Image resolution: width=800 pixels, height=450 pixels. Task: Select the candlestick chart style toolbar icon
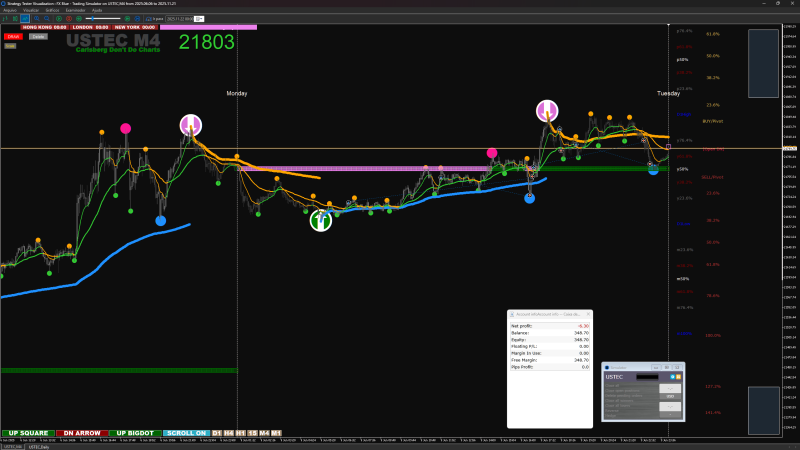pos(15,19)
